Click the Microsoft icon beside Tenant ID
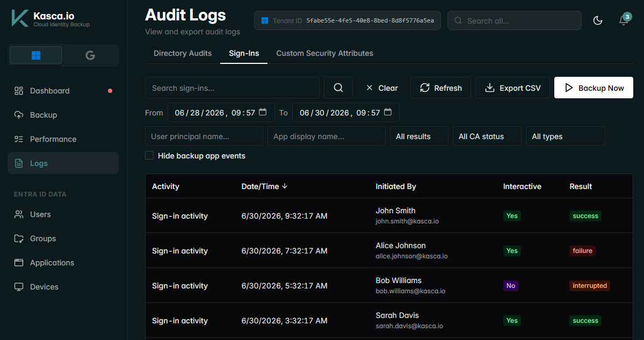This screenshot has width=644, height=340. [x=265, y=20]
